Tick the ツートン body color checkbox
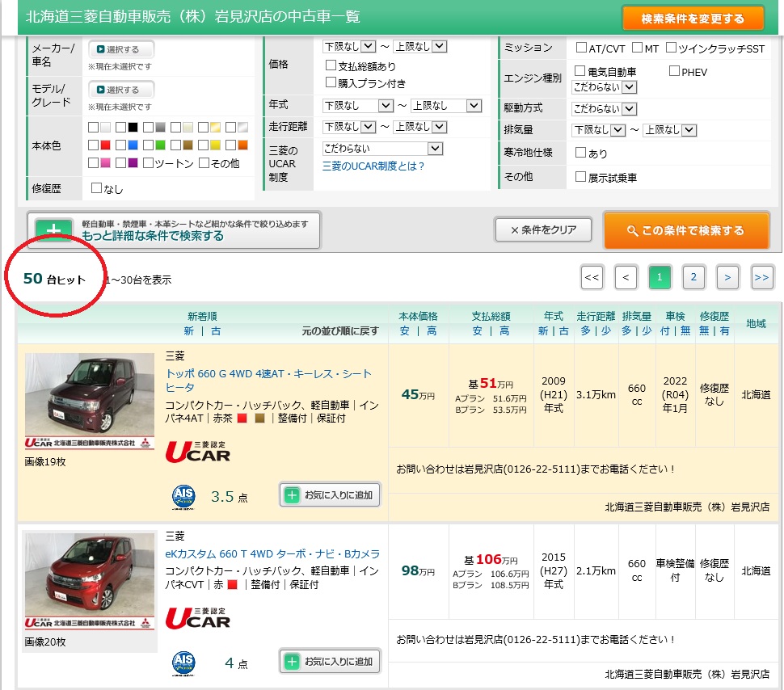 148,163
